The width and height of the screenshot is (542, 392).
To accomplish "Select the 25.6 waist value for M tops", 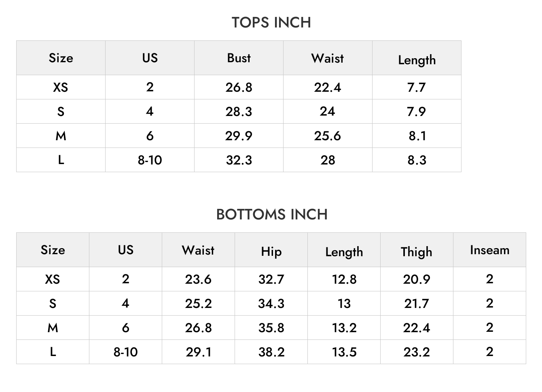I will click(x=328, y=136).
